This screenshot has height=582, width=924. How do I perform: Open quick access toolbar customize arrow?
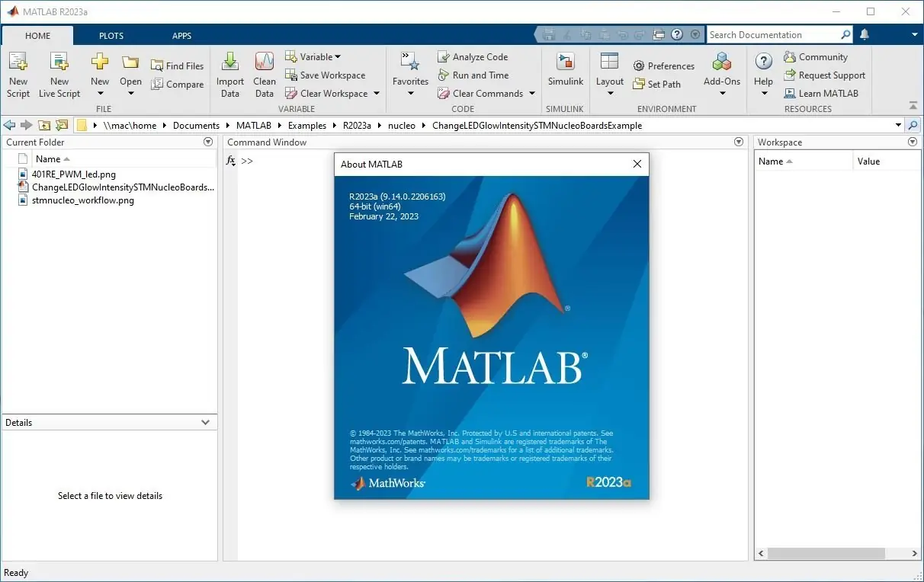695,35
